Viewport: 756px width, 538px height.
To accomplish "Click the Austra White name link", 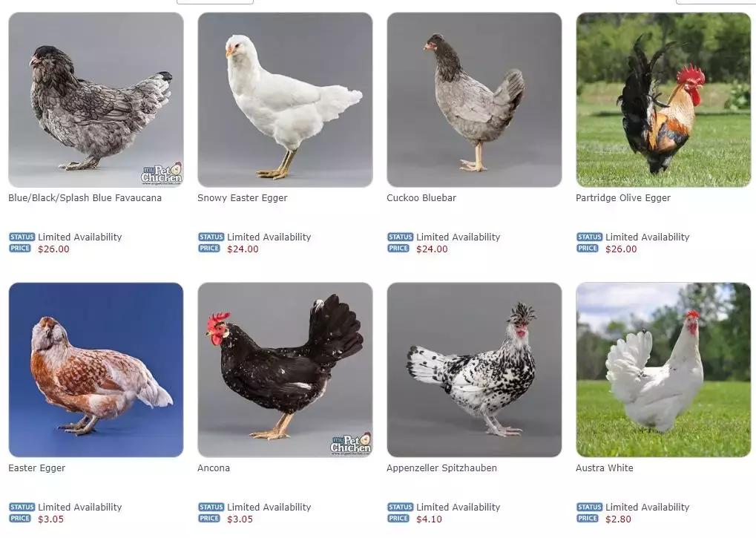I will coord(605,468).
